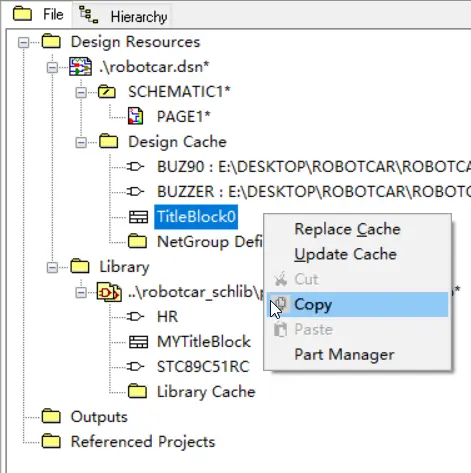Select the PAGE1* page
Screen dimensions: 471x473
tap(184, 117)
